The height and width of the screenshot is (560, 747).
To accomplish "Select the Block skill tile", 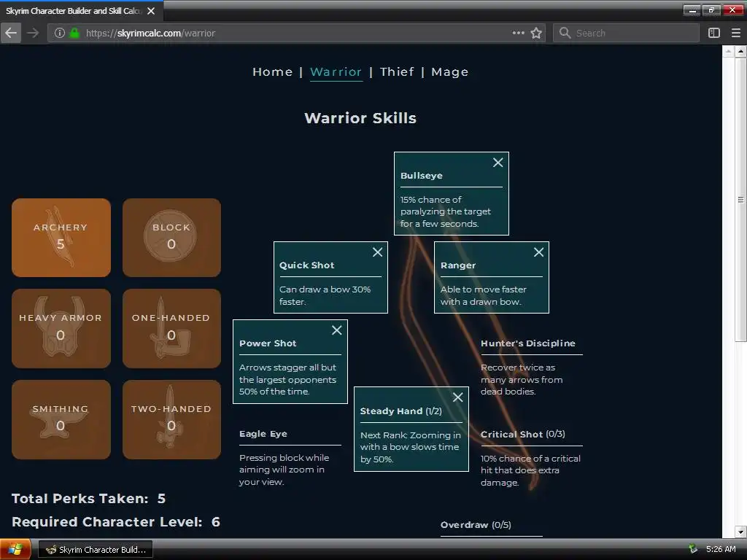I will [171, 238].
